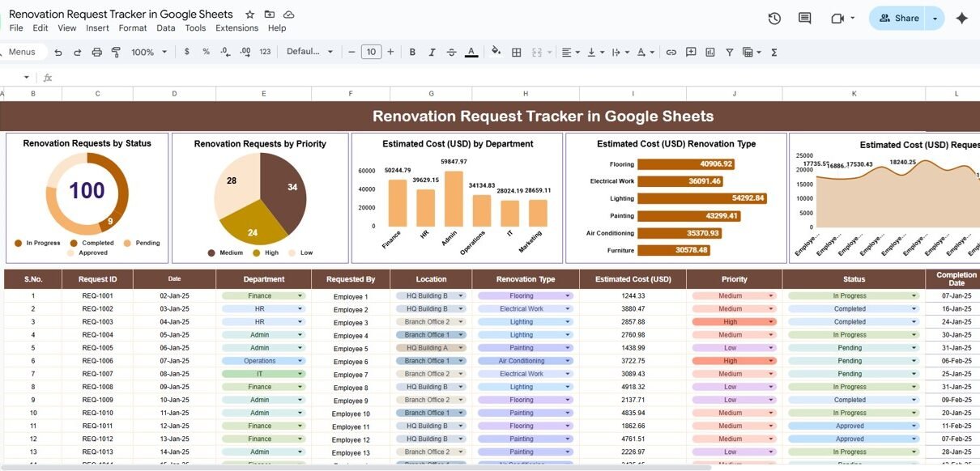Image resolution: width=980 pixels, height=471 pixels.
Task: Click the paint format roller icon
Action: tap(116, 52)
